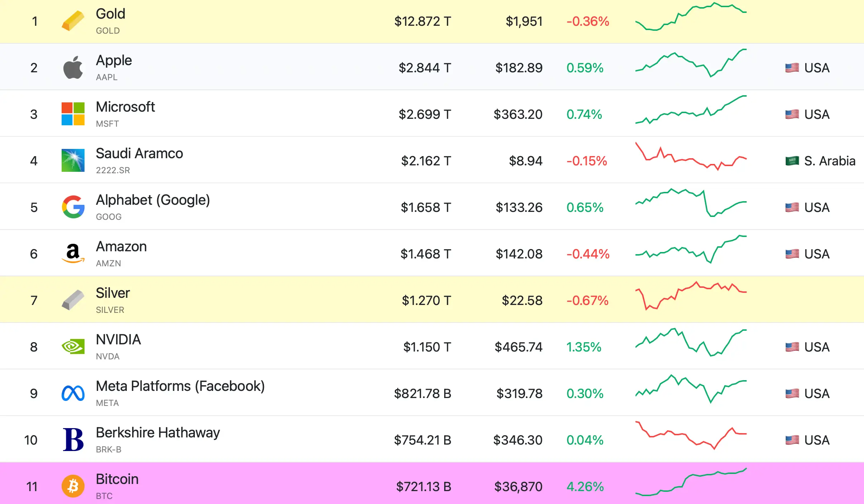Open the Saudi Aramco name link

click(x=139, y=154)
